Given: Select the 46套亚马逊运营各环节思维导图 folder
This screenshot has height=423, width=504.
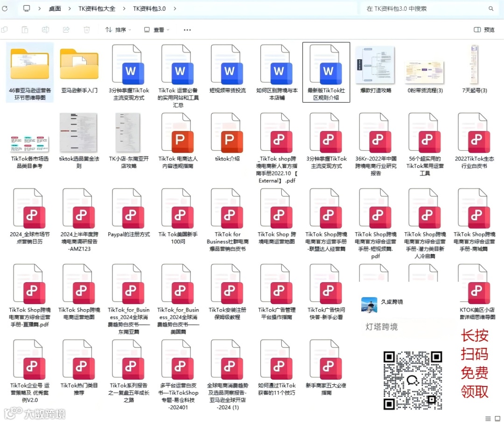Looking at the screenshot, I should [30, 73].
